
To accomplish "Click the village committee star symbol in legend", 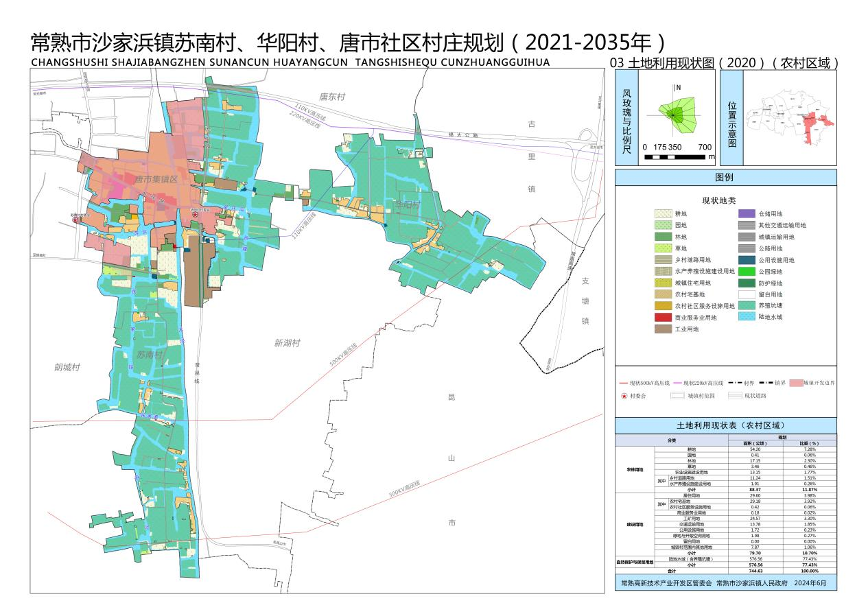I will point(624,396).
